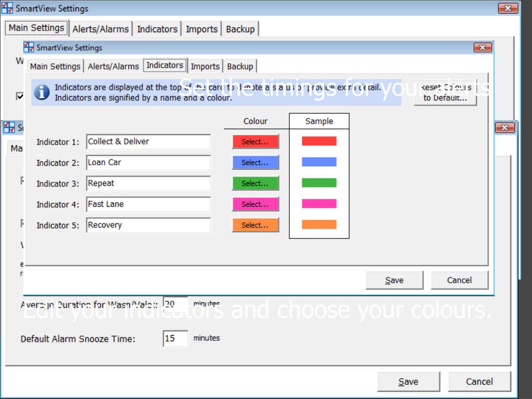
Task: Switch to Imports tab in back window
Action: click(x=202, y=29)
